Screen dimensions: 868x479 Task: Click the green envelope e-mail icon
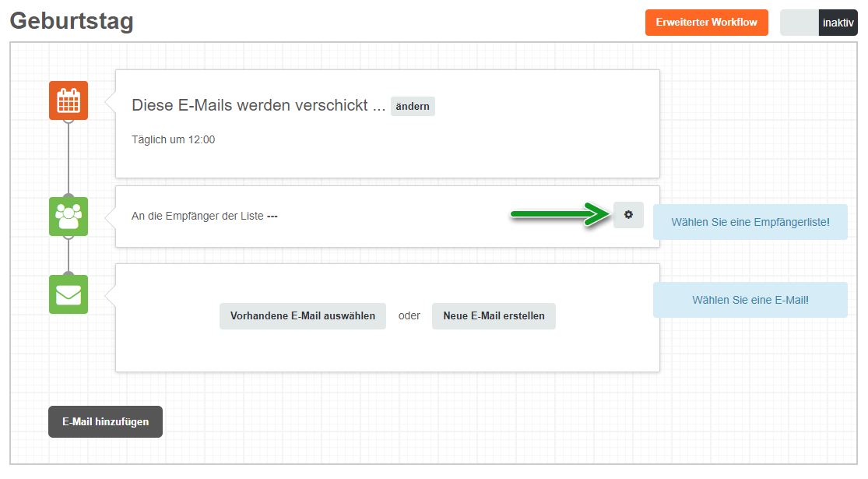pyautogui.click(x=68, y=294)
